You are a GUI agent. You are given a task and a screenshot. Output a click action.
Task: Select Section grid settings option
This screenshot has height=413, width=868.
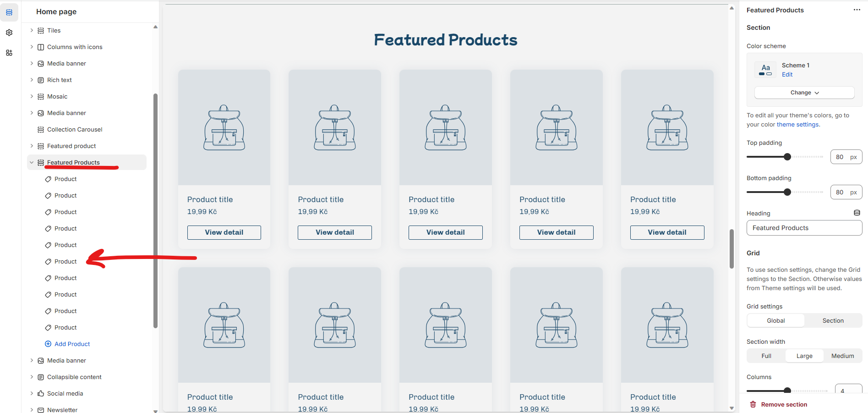point(833,320)
